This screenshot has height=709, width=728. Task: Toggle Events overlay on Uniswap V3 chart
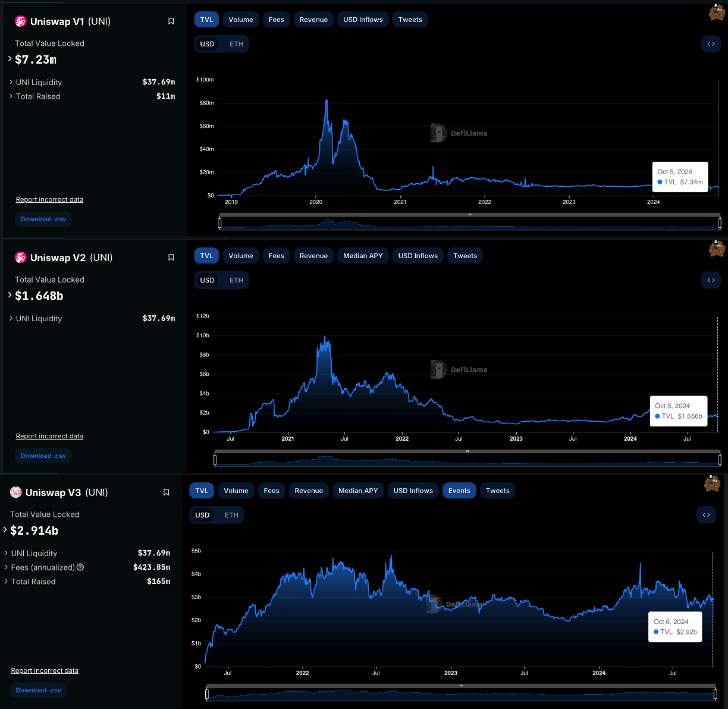coord(459,491)
